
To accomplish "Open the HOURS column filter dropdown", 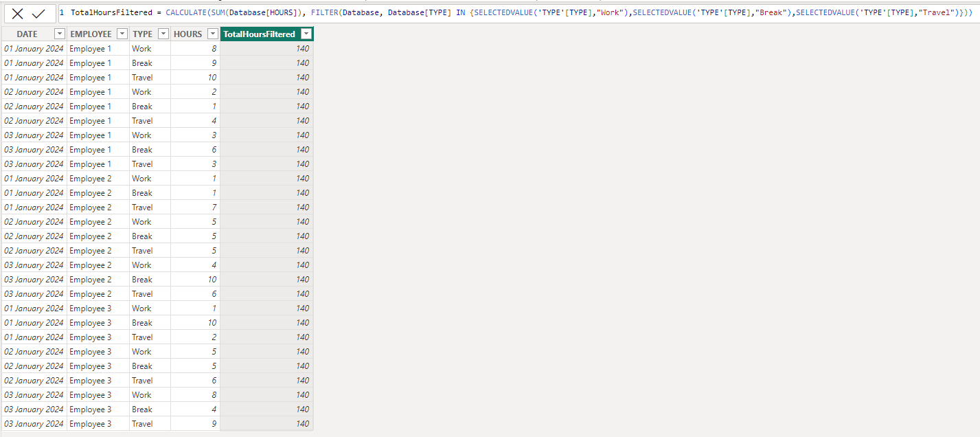I will tap(213, 34).
